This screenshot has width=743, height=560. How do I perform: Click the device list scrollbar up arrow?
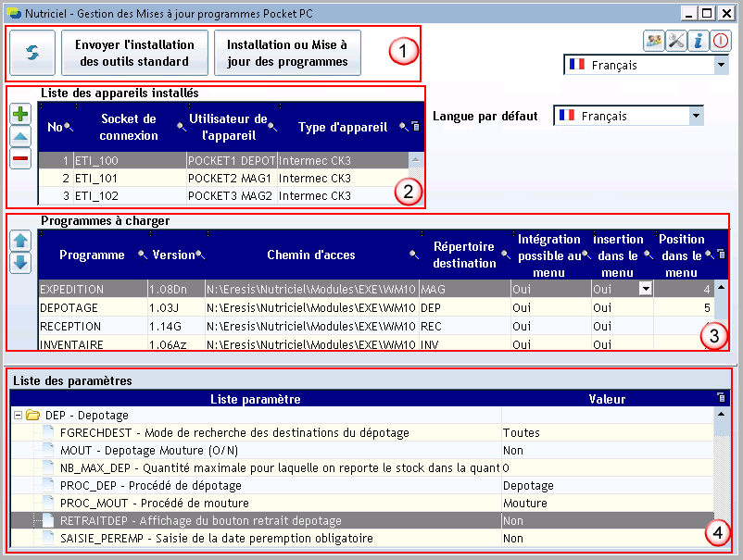(416, 160)
